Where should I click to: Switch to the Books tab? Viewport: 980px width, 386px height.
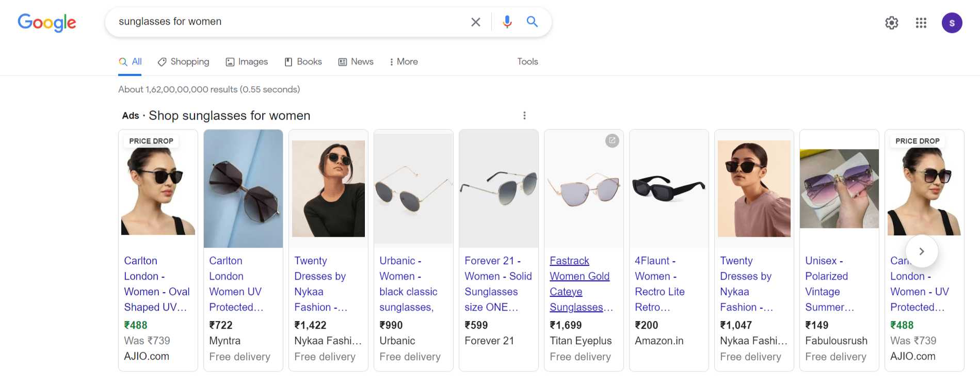tap(303, 62)
